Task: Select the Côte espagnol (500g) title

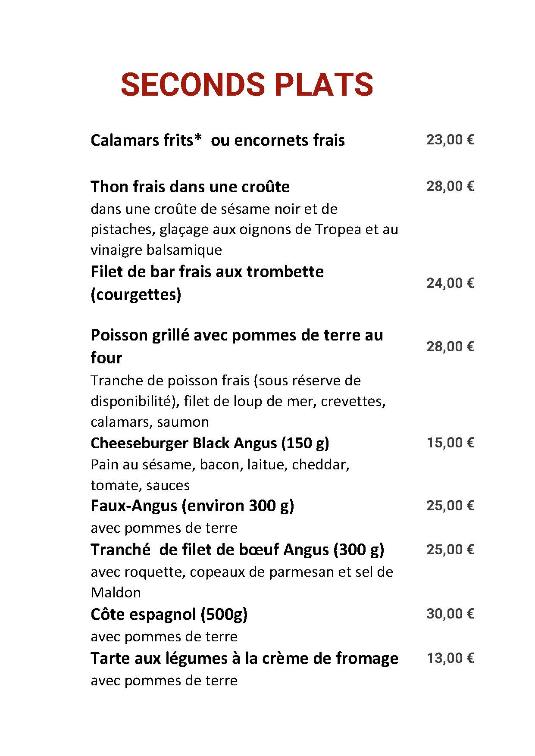Action: point(169,614)
